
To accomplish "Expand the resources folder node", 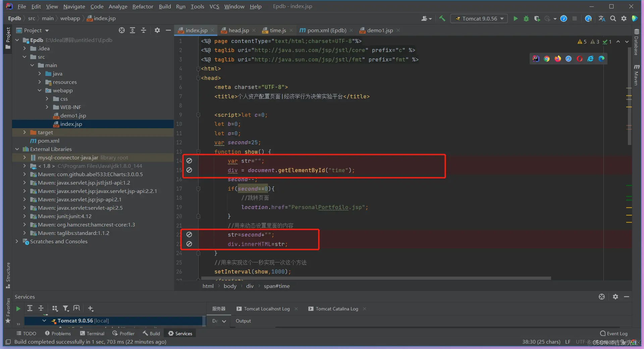I will click(x=40, y=82).
